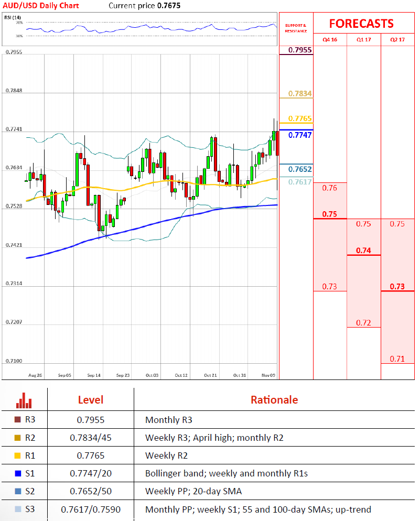Click the 0.7314 price axis label
420x521 pixels.
[14, 284]
